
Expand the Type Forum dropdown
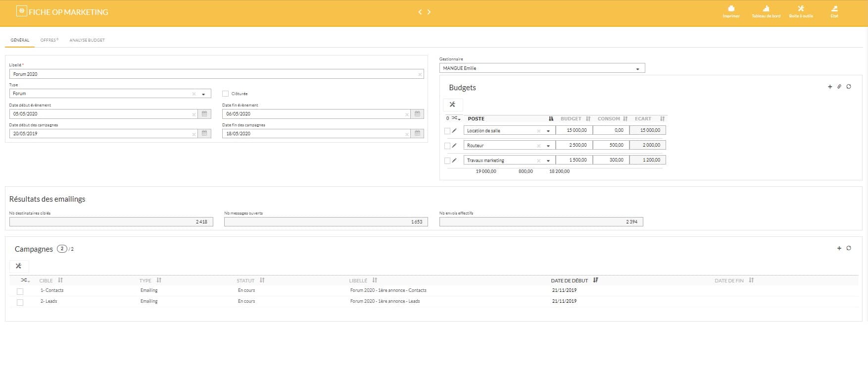(203, 94)
